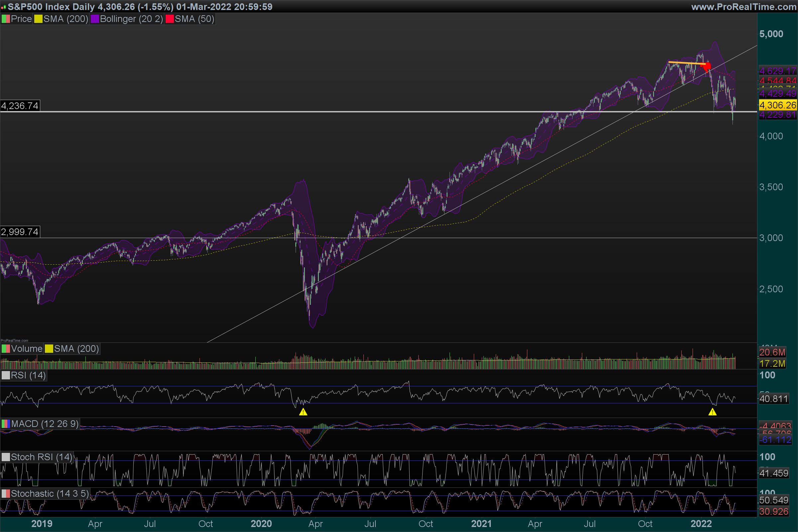
Task: Click the yellow SMA (200) swatch in the price legend
Action: click(x=38, y=19)
